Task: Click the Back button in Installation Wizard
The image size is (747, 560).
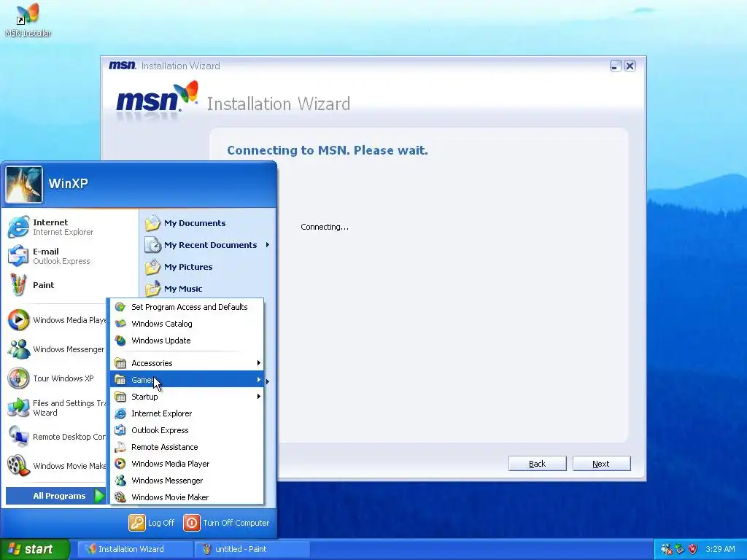Action: click(538, 464)
